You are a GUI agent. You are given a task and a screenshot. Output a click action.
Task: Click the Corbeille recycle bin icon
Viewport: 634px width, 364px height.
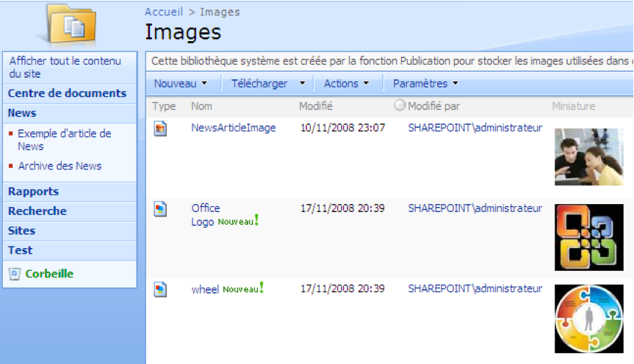point(14,274)
